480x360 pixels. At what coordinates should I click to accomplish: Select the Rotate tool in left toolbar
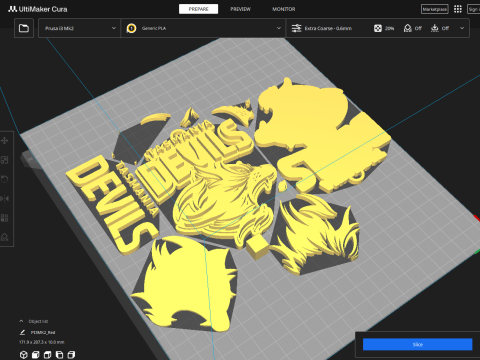point(5,179)
